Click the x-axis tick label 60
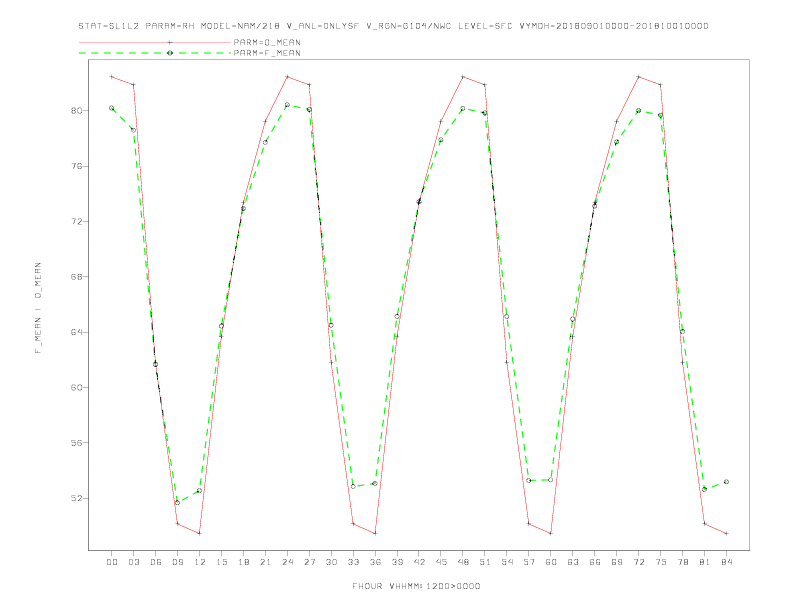The image size is (792, 612). coord(551,562)
